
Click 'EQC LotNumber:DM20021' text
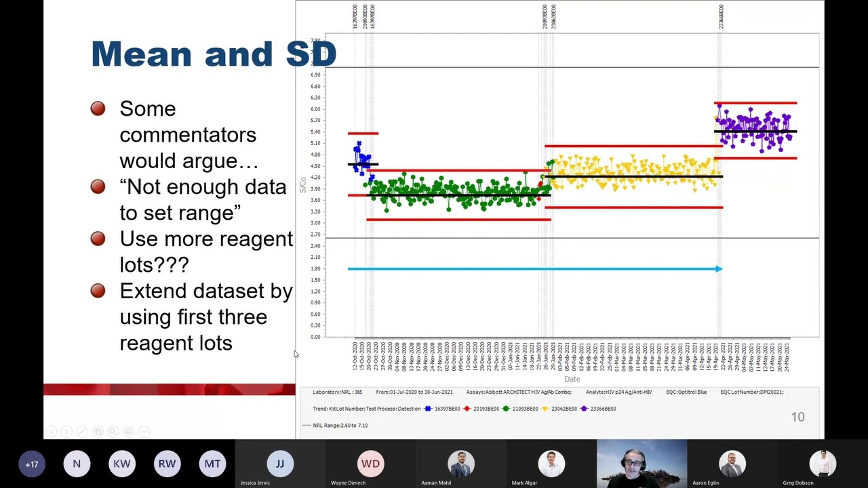(x=752, y=392)
